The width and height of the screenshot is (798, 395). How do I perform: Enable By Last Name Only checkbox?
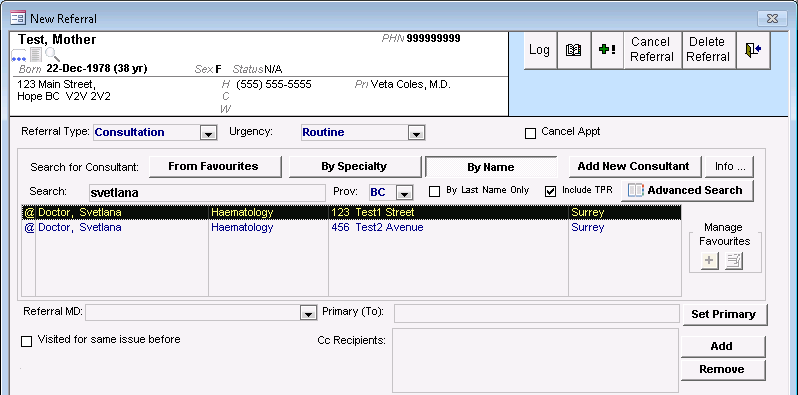coord(434,191)
